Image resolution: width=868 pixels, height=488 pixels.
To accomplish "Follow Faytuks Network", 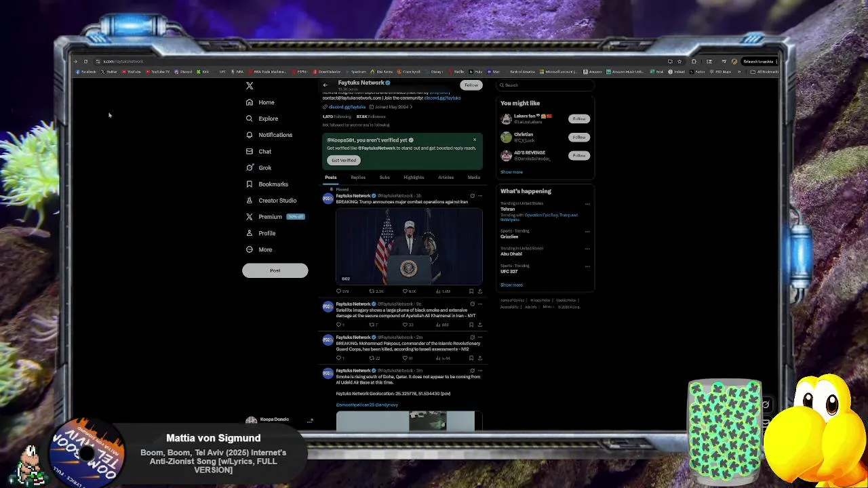I will point(471,85).
